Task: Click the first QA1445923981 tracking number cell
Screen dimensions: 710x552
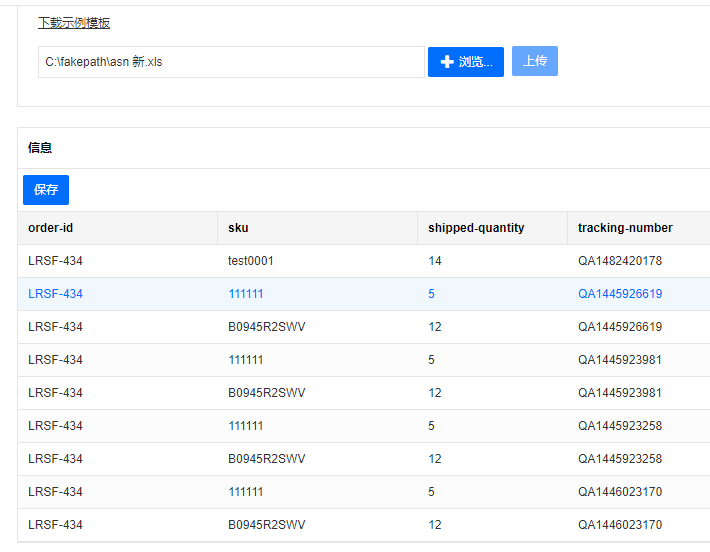Action: pyautogui.click(x=620, y=360)
